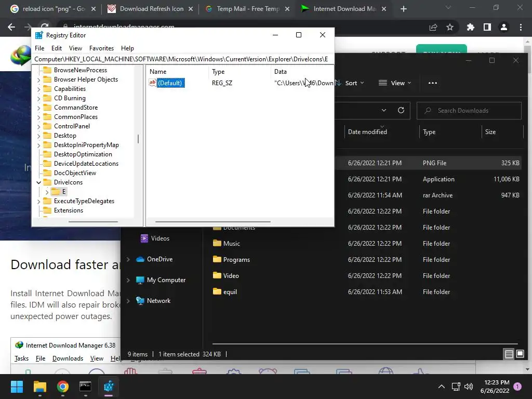Sort by Type column header in Explorer
The width and height of the screenshot is (532, 399).
[x=429, y=131]
